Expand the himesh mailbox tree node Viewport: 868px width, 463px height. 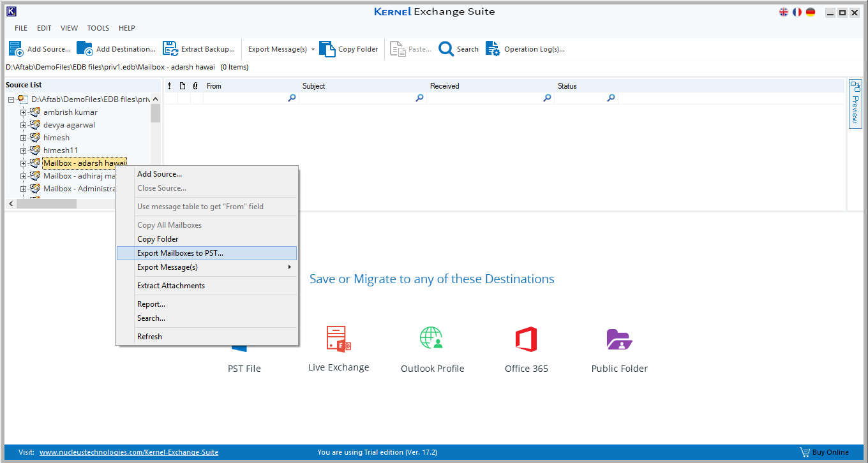tap(24, 138)
